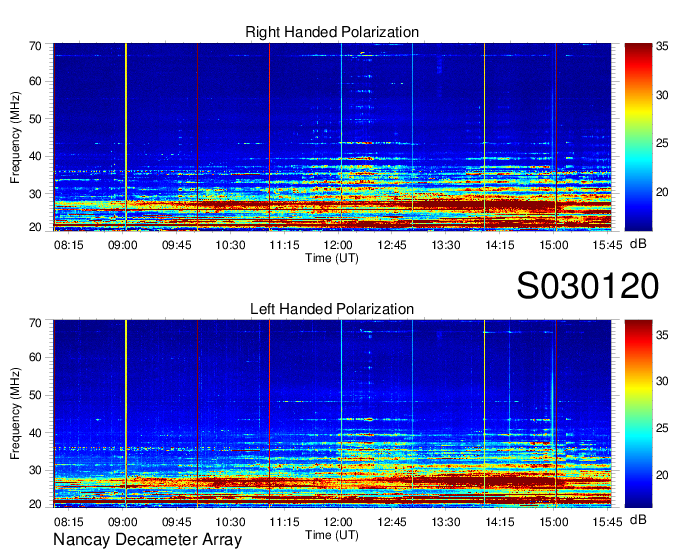The width and height of the screenshot is (680, 552).
Task: Click the top plot's 40 MHz frequency tick
Action: (x=35, y=157)
